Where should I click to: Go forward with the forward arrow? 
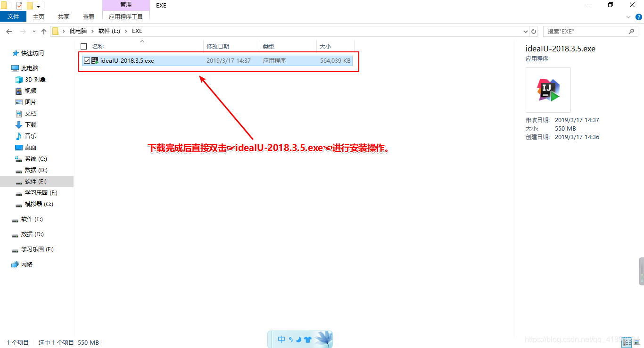click(22, 31)
